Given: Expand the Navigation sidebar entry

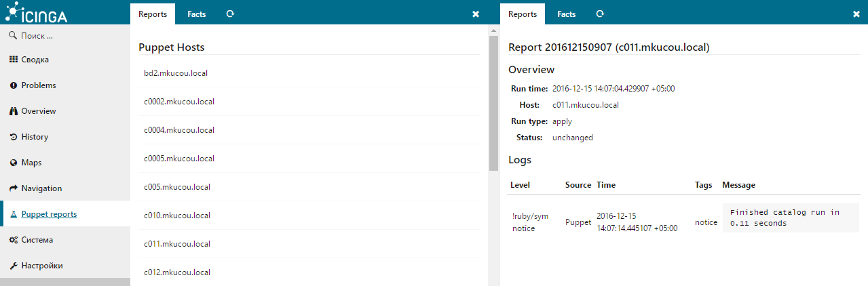Looking at the screenshot, I should (x=41, y=188).
